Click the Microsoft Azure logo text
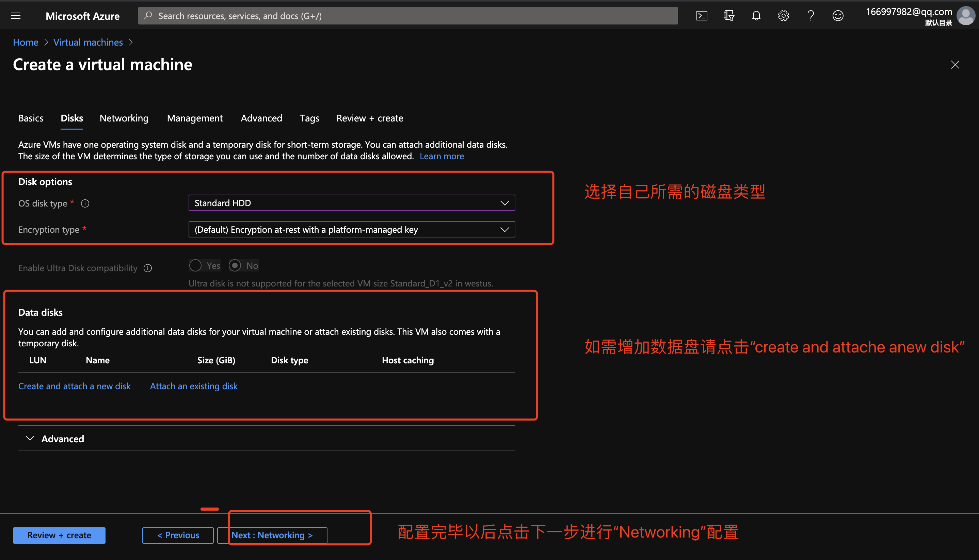Viewport: 979px width, 560px height. point(82,16)
